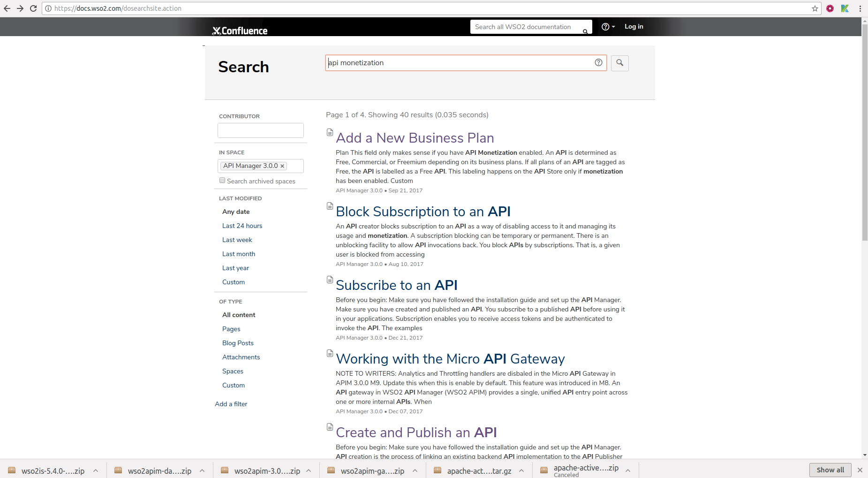Open the Block Subscription to an API result

pyautogui.click(x=423, y=212)
